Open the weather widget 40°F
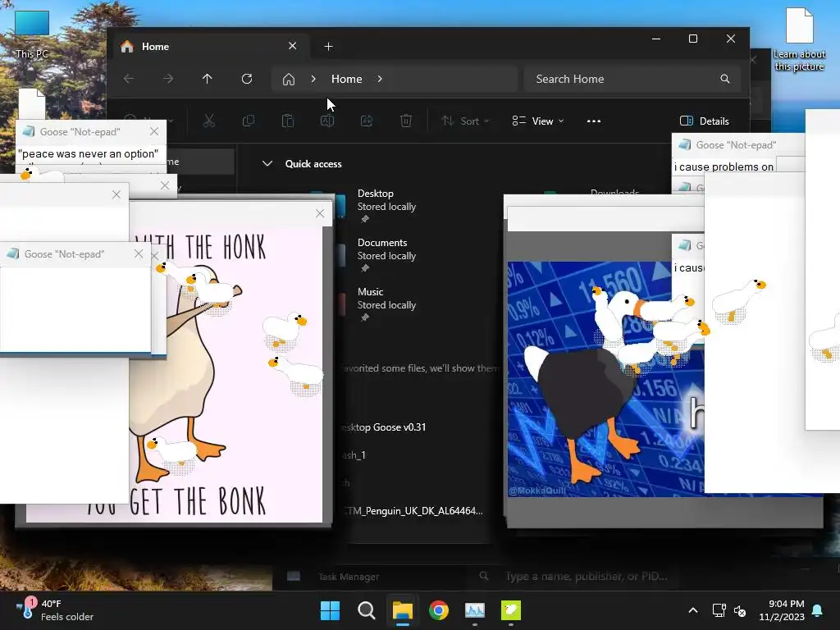Screen dimensions: 840x630 (55, 610)
